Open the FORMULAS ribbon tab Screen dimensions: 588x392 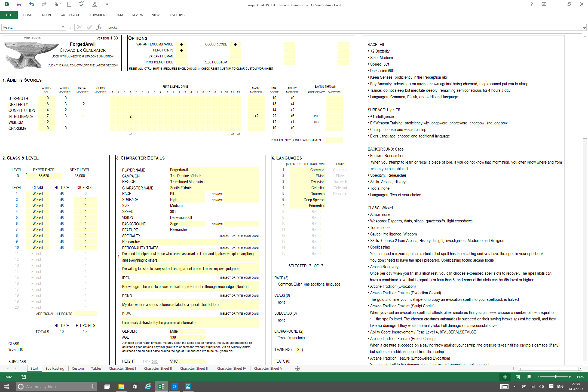pyautogui.click(x=98, y=15)
